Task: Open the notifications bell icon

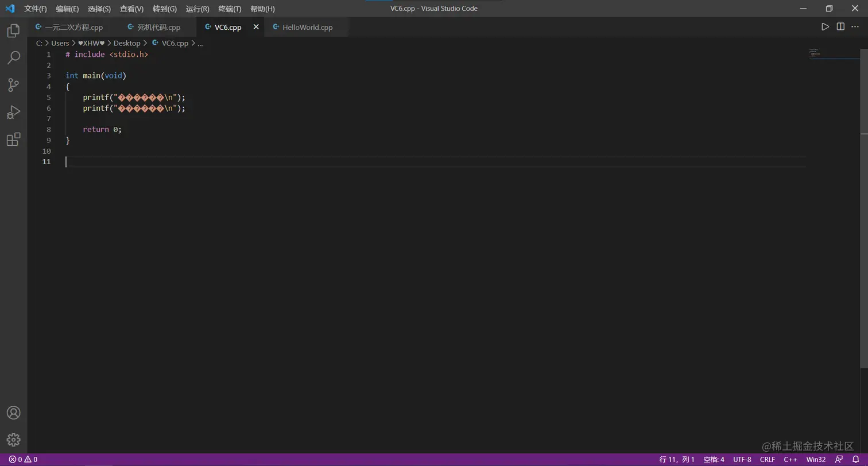Action: pos(855,459)
